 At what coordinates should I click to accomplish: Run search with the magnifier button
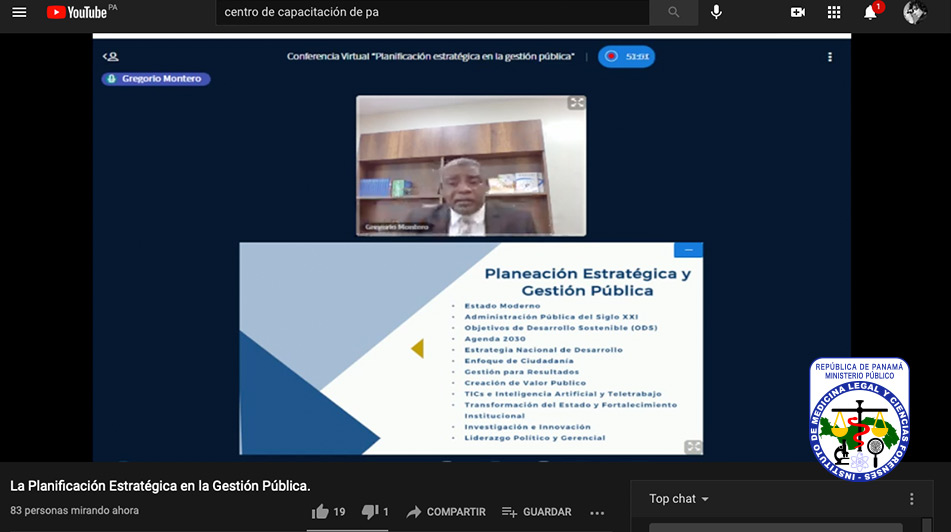(x=673, y=12)
